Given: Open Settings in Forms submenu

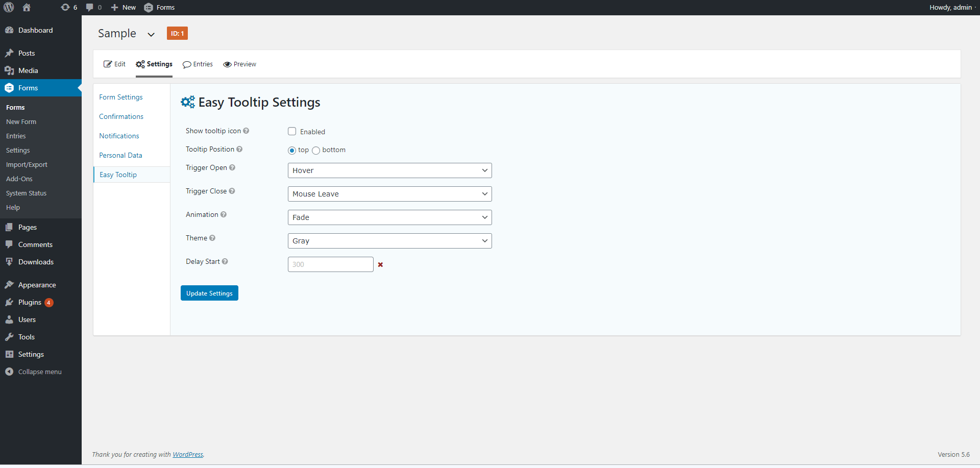Looking at the screenshot, I should coord(18,151).
